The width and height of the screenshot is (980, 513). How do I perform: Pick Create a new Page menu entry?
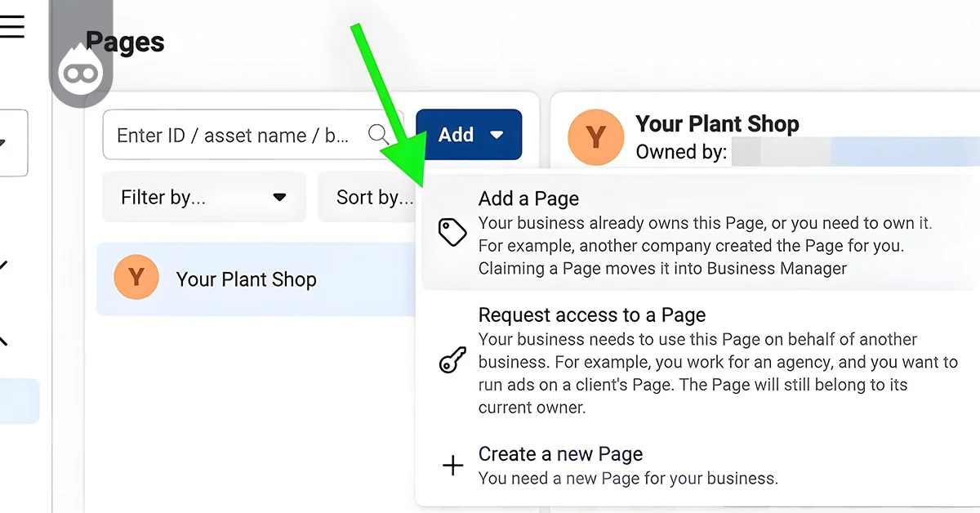[x=560, y=454]
